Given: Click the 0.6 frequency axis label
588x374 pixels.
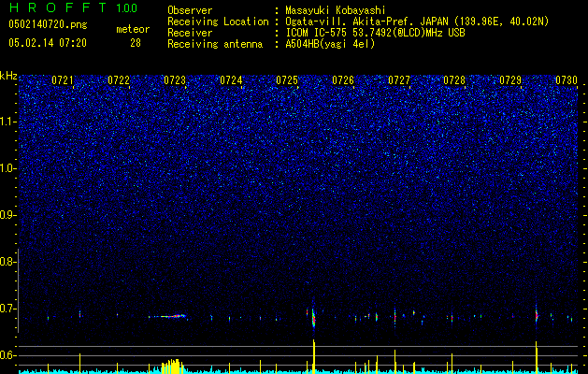Looking at the screenshot, I should click(7, 355).
